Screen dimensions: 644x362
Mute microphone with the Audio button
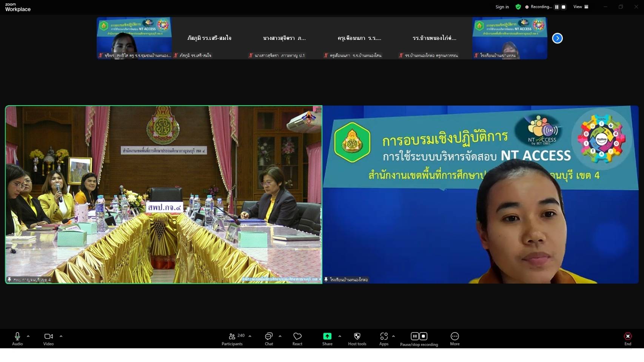pyautogui.click(x=17, y=338)
